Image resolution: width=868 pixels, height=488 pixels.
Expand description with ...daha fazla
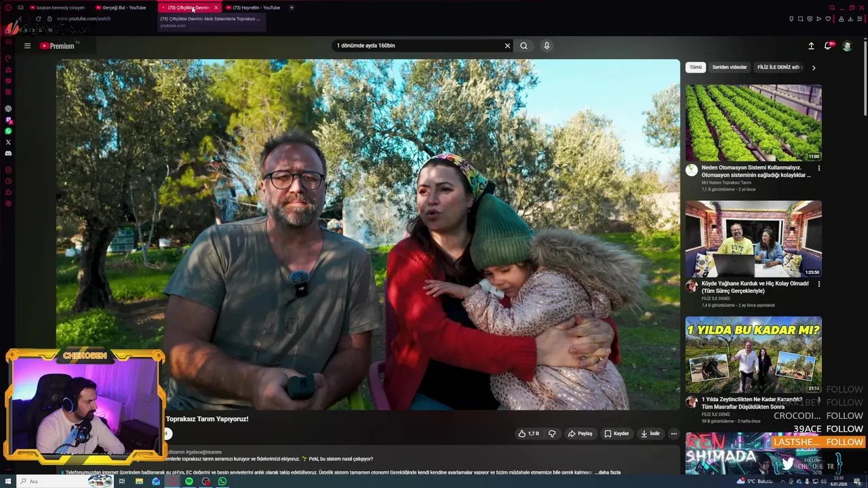pos(608,472)
